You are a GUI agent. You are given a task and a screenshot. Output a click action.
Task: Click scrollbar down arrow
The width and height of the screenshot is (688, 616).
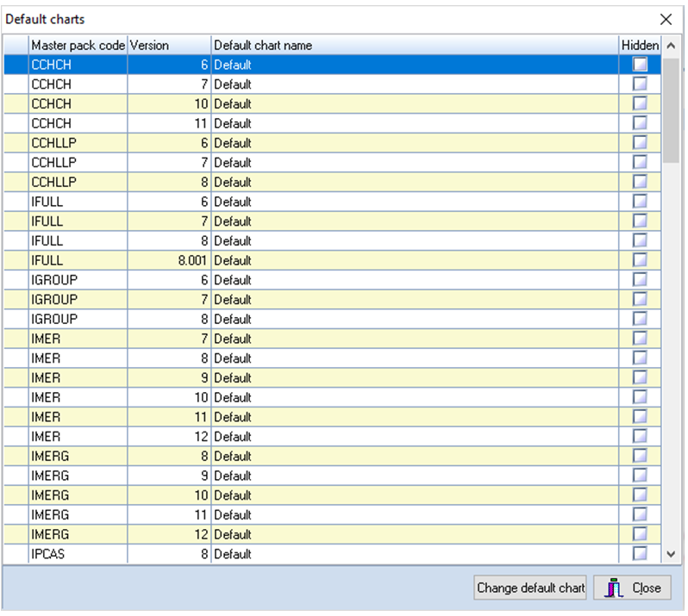pos(671,554)
